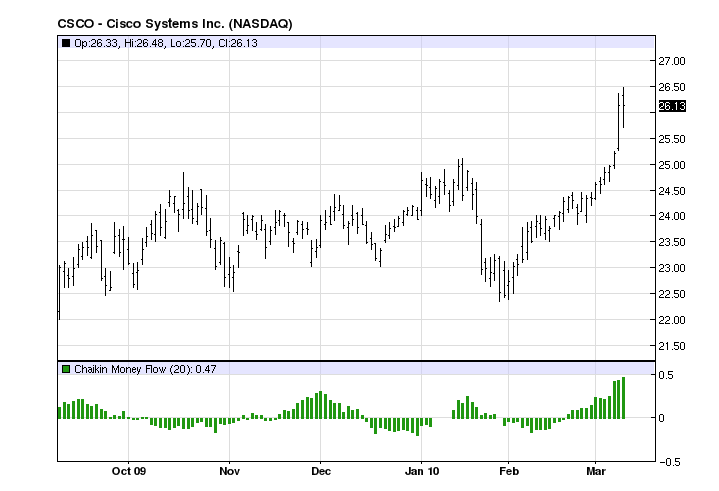Click the Jan 10 date axis label
719x491 pixels.
tap(422, 471)
